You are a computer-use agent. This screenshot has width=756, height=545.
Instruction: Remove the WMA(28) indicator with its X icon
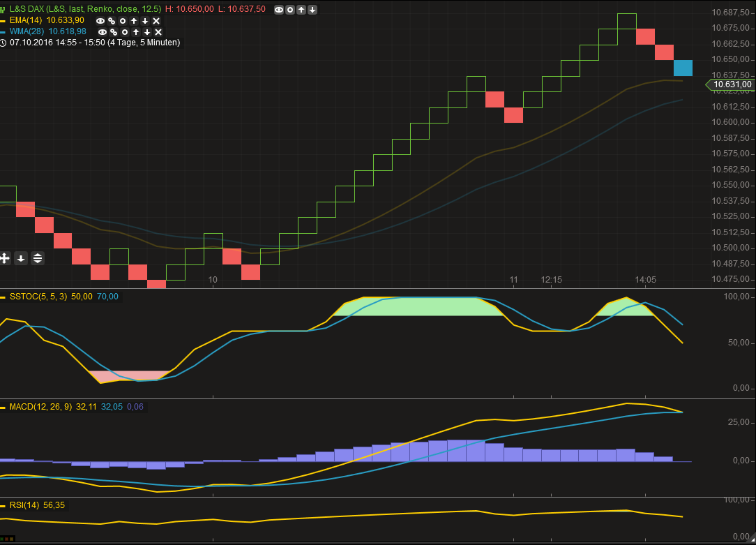(x=157, y=31)
